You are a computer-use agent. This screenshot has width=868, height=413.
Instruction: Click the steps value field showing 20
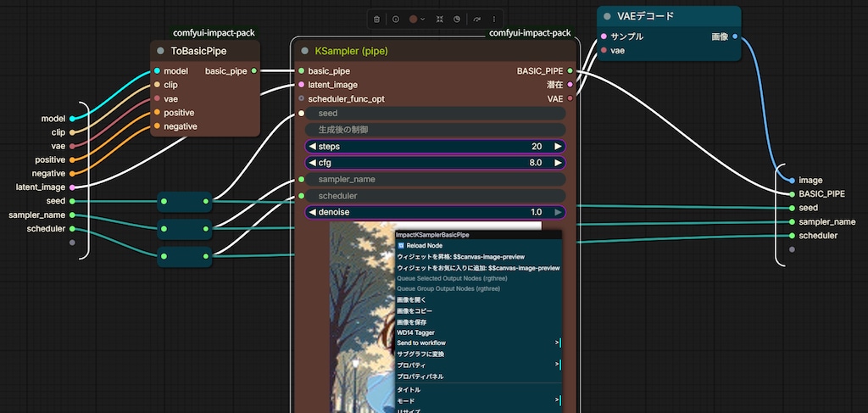pyautogui.click(x=435, y=147)
